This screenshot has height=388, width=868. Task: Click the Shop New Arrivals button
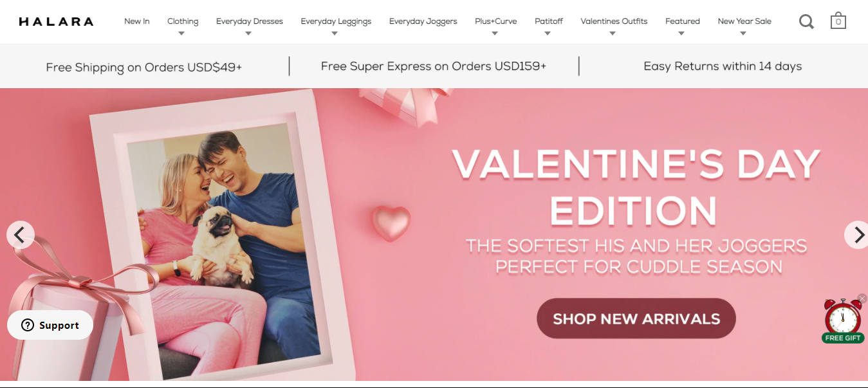[x=636, y=319]
